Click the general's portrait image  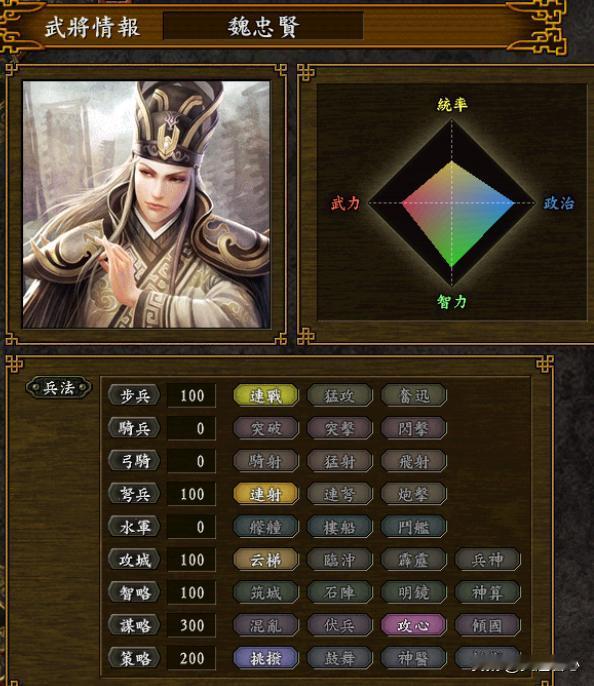coord(147,204)
